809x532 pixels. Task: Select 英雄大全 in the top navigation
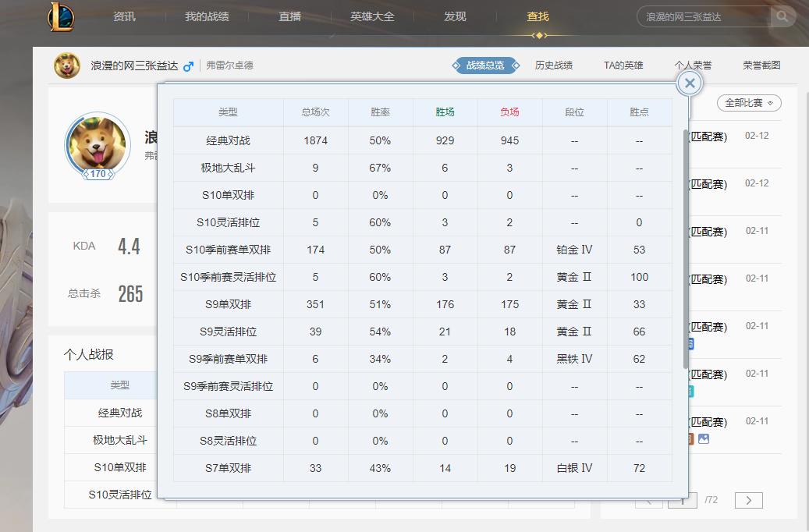click(x=372, y=16)
